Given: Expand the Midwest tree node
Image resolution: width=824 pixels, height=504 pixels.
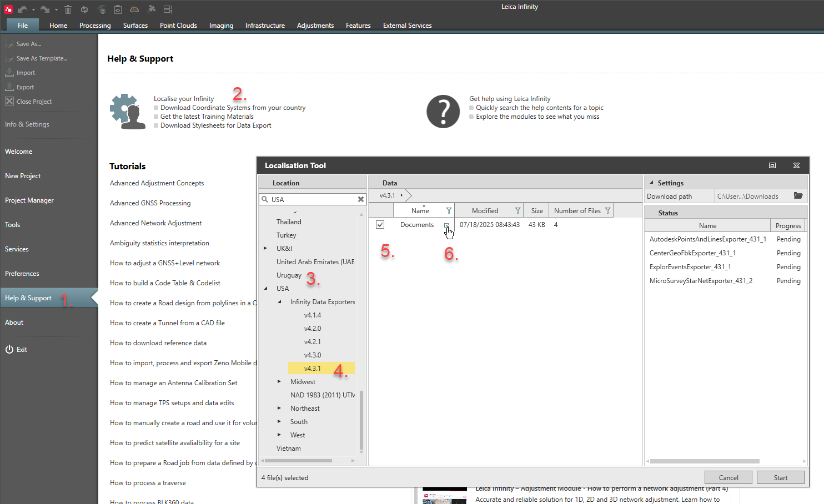Looking at the screenshot, I should click(x=279, y=382).
